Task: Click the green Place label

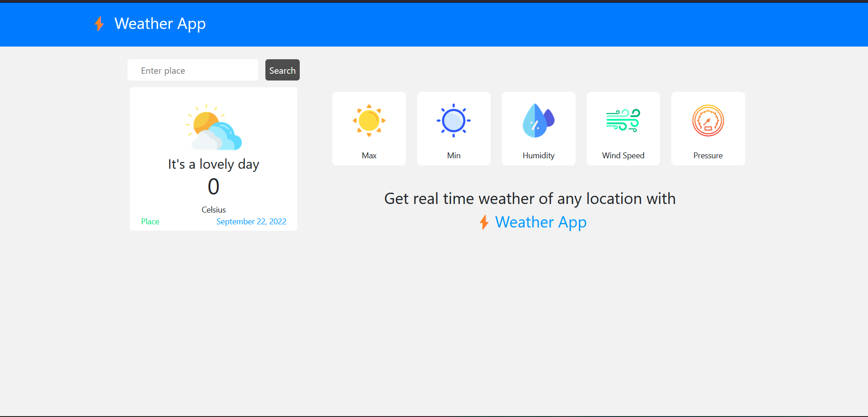Action: point(150,221)
